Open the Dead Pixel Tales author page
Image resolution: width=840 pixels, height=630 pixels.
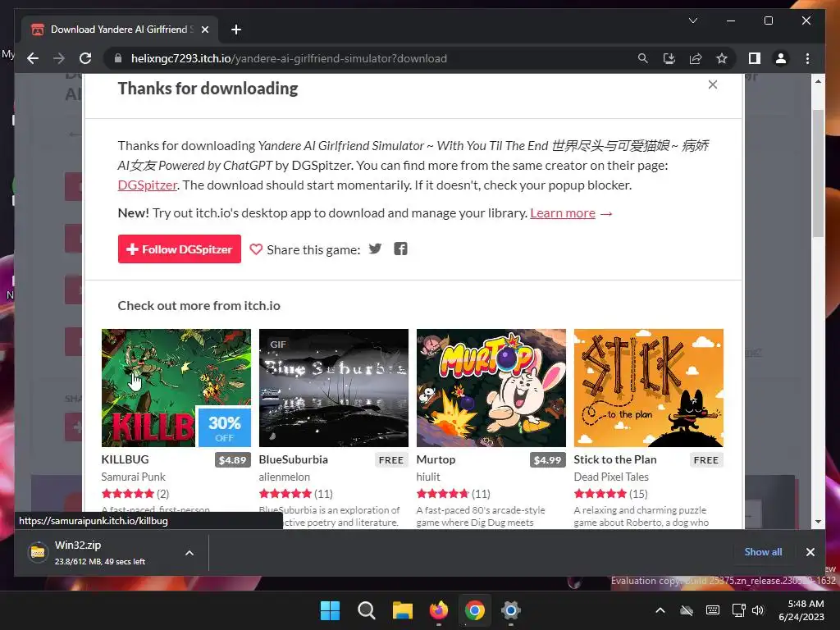pos(611,477)
